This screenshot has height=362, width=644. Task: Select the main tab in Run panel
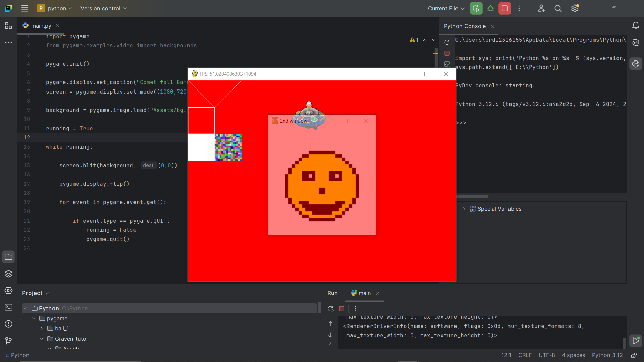[x=361, y=293]
